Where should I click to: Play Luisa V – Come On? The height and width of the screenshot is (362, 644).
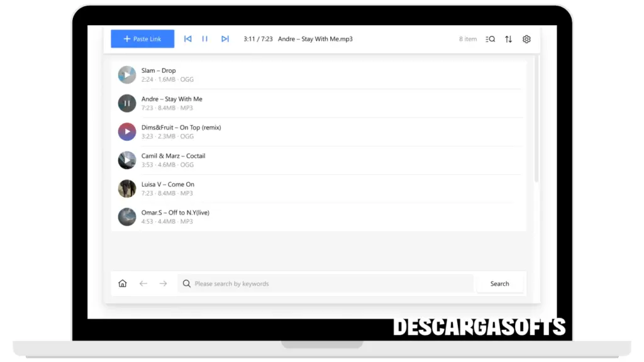coord(127,189)
